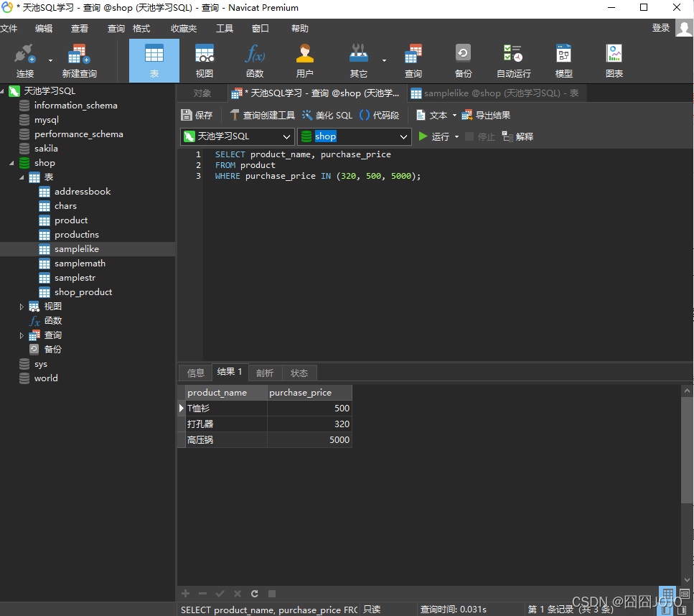The width and height of the screenshot is (694, 616).
Task: Open the Query Builder (查询创建工具)
Action: point(263,115)
